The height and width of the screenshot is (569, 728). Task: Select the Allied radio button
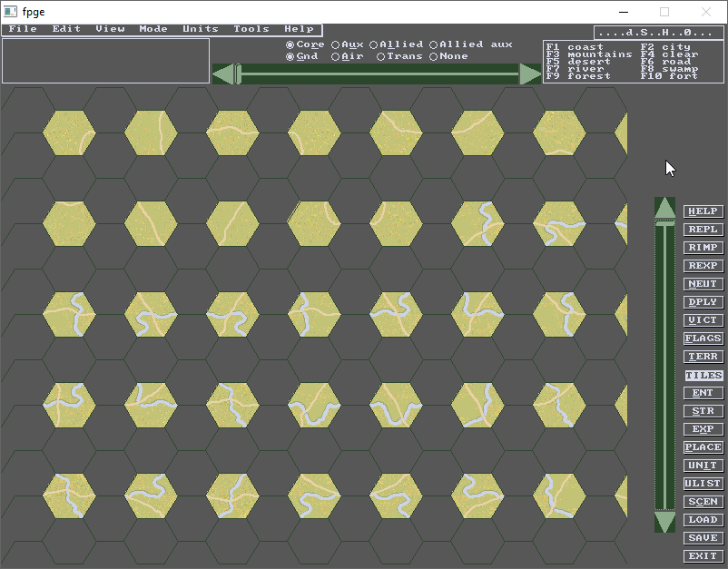(397, 44)
